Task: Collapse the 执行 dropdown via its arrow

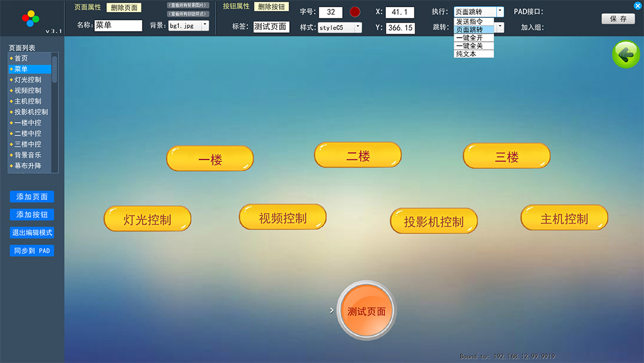Action: tap(500, 12)
